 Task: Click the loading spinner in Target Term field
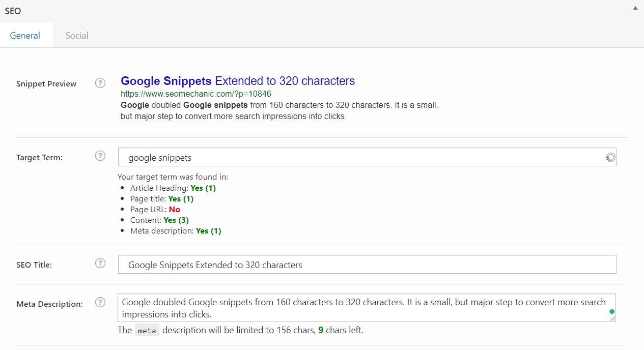point(610,157)
